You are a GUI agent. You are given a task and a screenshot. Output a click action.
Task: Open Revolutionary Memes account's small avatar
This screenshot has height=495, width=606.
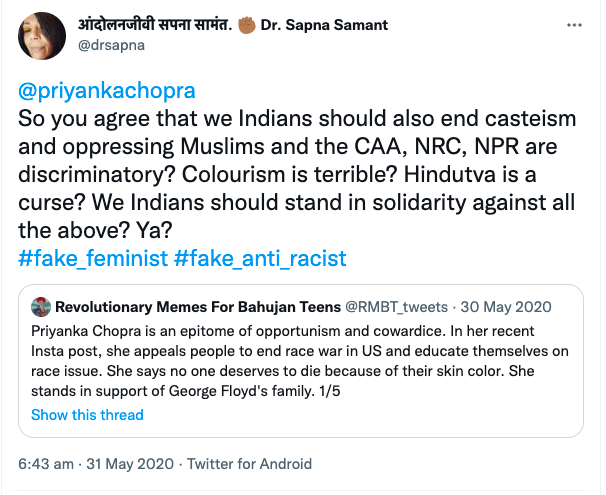41,304
